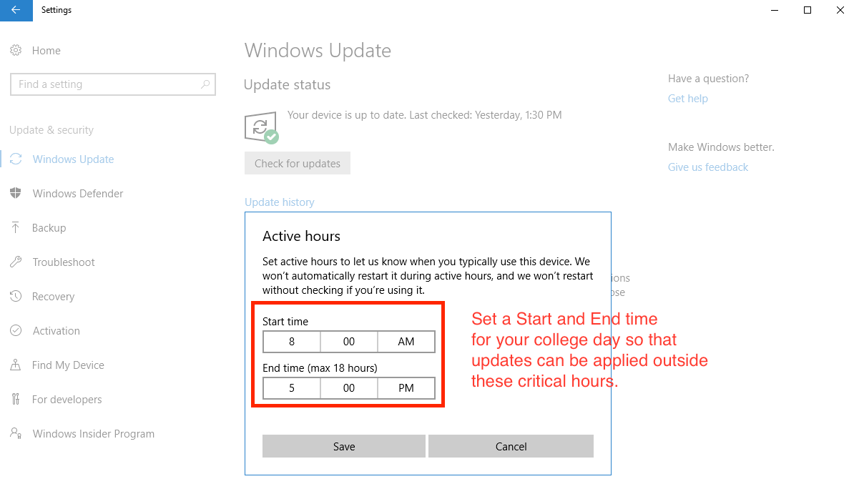Viewport: 854px width, 504px height.
Task: Open For developers settings
Action: coord(67,400)
